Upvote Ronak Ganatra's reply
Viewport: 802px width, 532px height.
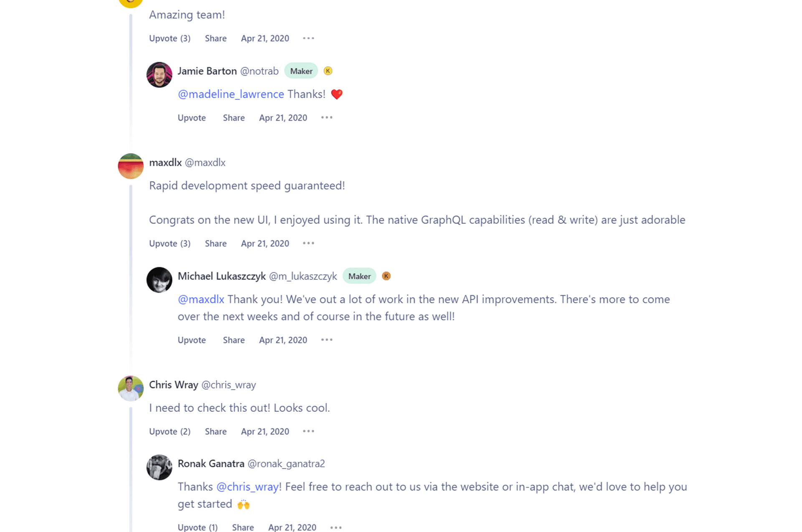point(198,527)
